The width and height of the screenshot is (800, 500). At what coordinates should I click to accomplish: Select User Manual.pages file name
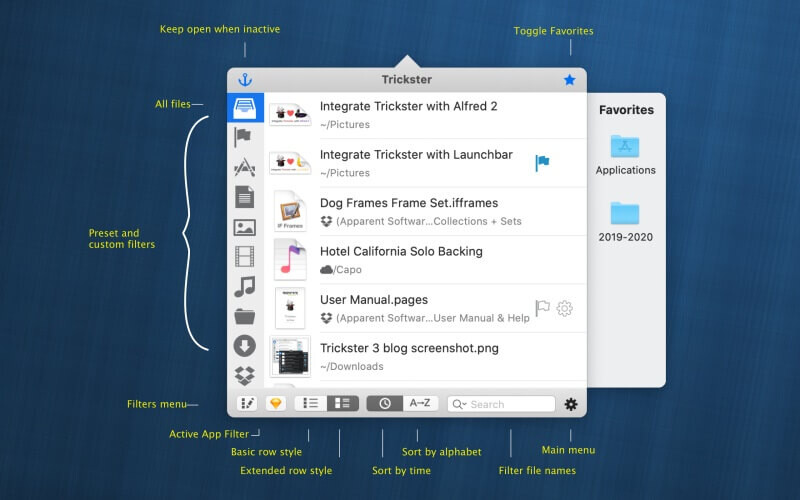[373, 300]
